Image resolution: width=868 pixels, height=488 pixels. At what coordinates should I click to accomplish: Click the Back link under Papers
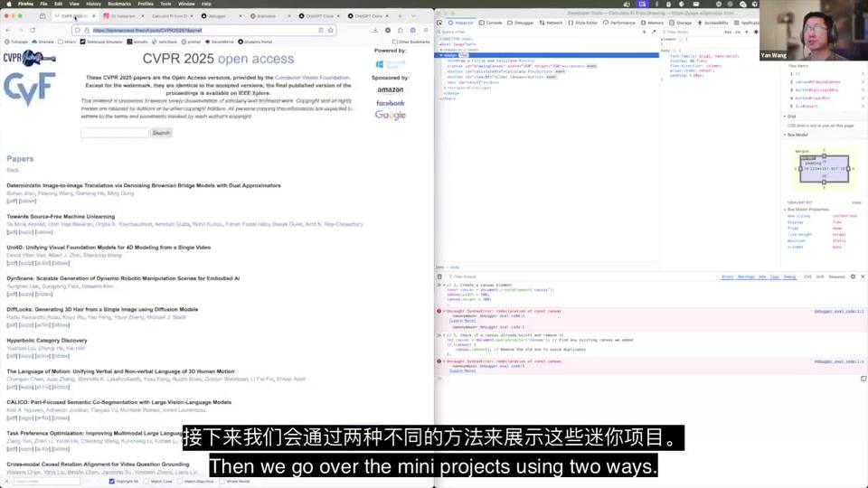pyautogui.click(x=12, y=170)
